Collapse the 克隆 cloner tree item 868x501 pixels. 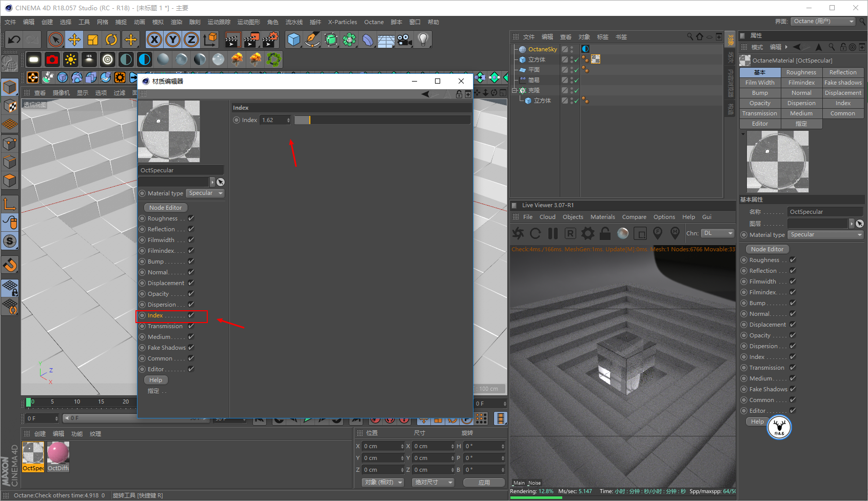(515, 90)
